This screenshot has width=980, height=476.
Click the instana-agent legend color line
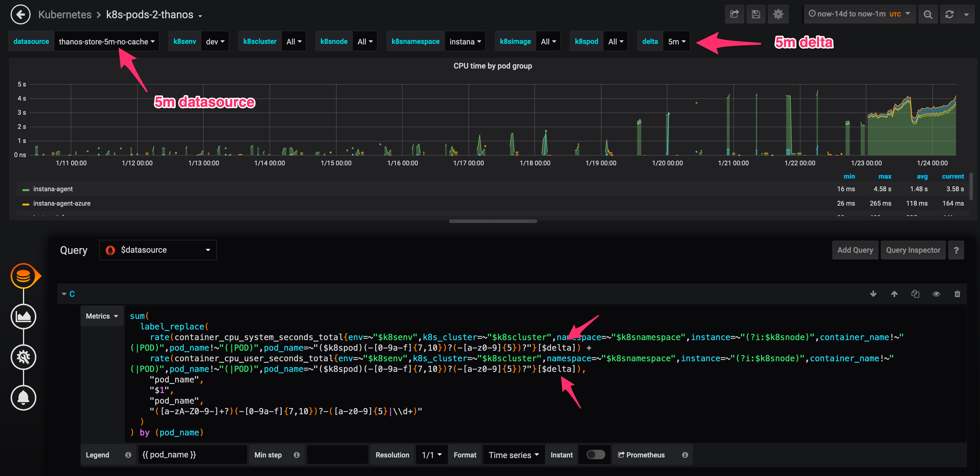point(26,189)
